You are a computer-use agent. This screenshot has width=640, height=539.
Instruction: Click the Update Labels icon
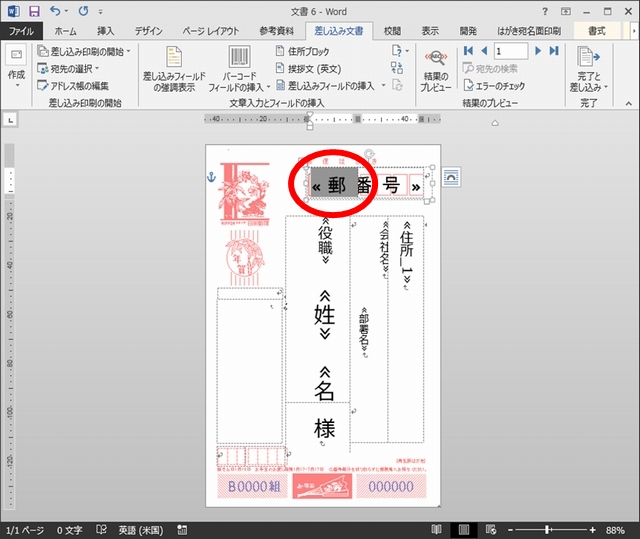397,85
